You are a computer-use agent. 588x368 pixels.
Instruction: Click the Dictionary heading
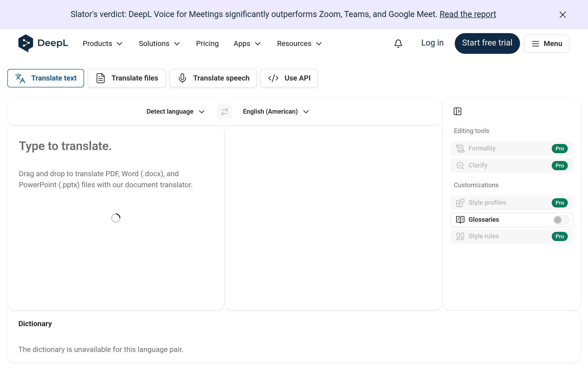(35, 324)
